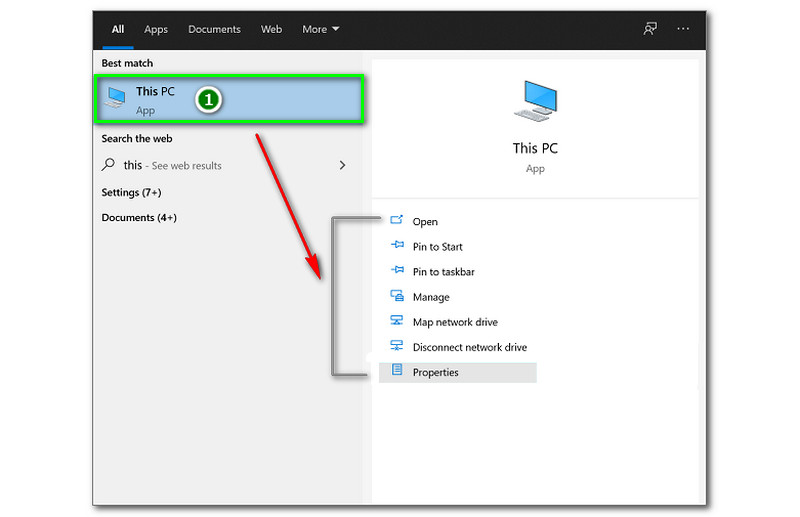800x517 pixels.
Task: Switch to the Apps tab
Action: (x=156, y=29)
